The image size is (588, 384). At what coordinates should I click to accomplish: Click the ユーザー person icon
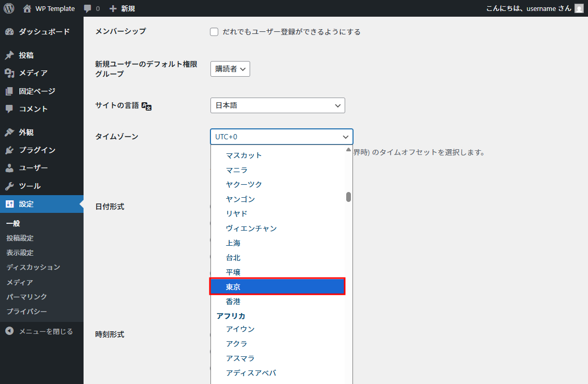click(9, 168)
